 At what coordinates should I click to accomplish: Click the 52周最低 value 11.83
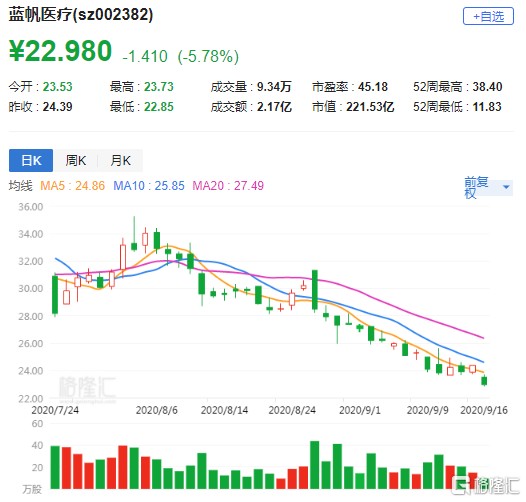tap(487, 107)
